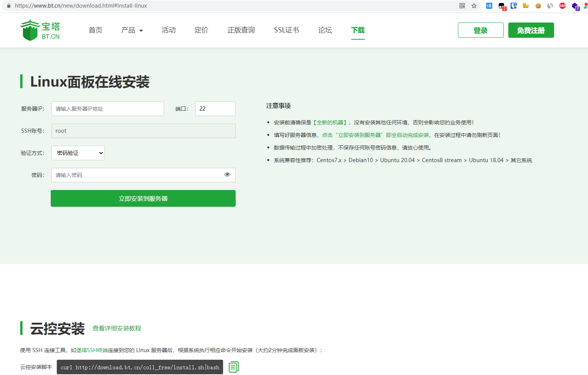Open the purple extension with badge 7
The height and width of the screenshot is (375, 588).
click(575, 6)
